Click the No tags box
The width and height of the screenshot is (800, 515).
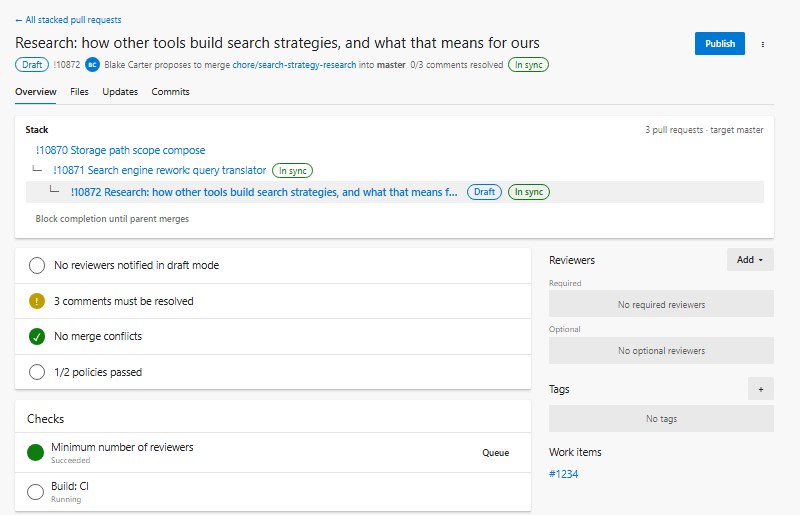661,419
